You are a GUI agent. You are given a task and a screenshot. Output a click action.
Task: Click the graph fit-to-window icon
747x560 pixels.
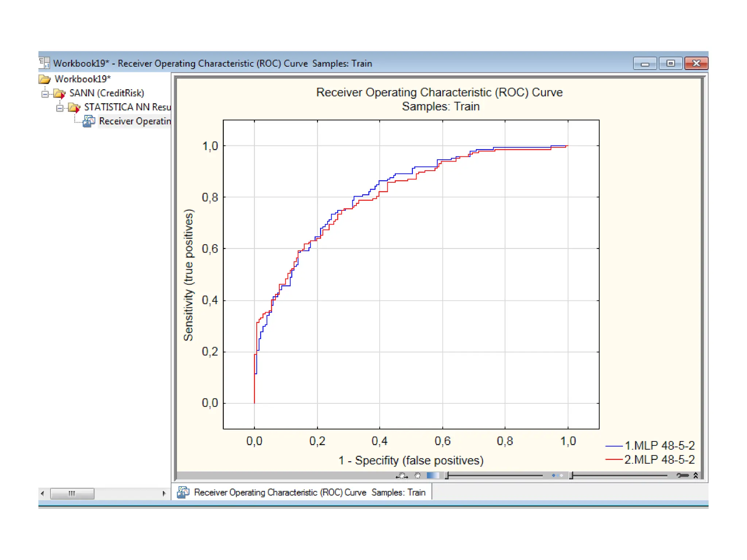pyautogui.click(x=402, y=475)
